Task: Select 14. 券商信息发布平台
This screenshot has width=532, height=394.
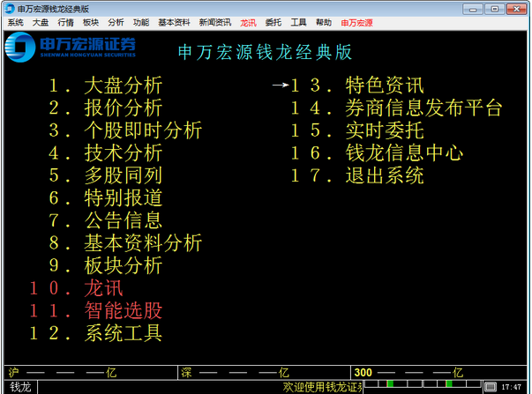Action: [x=397, y=108]
